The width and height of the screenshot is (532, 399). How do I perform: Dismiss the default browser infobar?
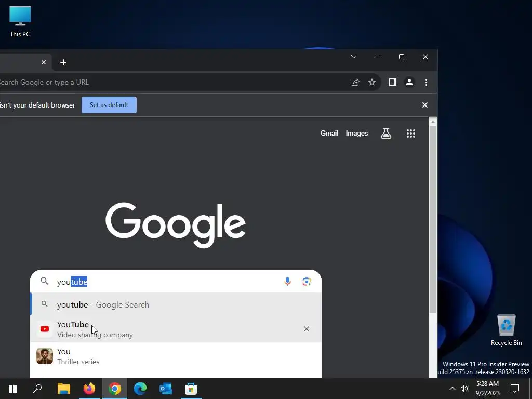click(425, 105)
